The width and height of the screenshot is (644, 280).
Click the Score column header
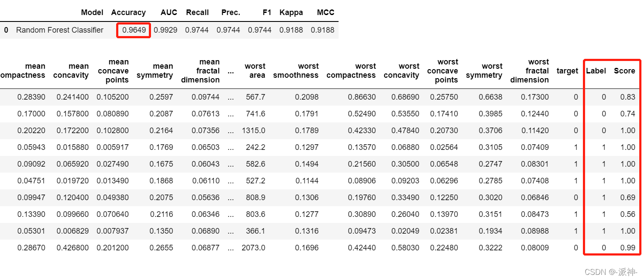624,71
